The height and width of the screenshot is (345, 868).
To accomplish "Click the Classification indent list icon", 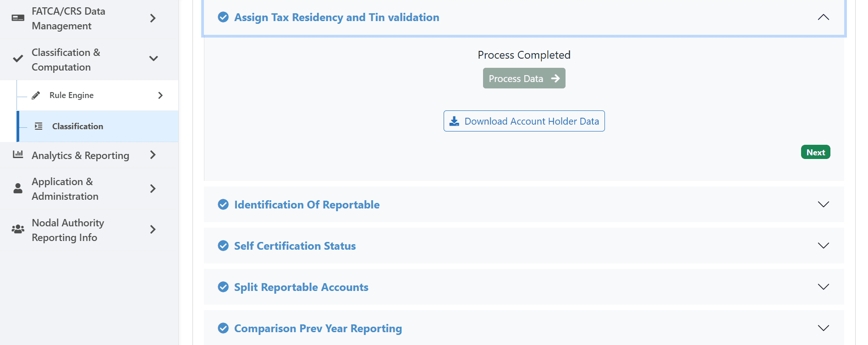I will [38, 126].
